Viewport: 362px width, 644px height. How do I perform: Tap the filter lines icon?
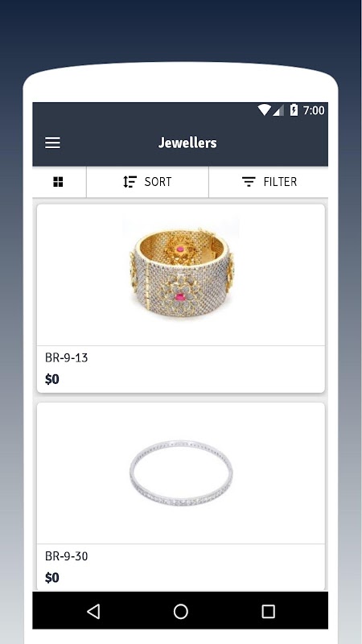(249, 182)
